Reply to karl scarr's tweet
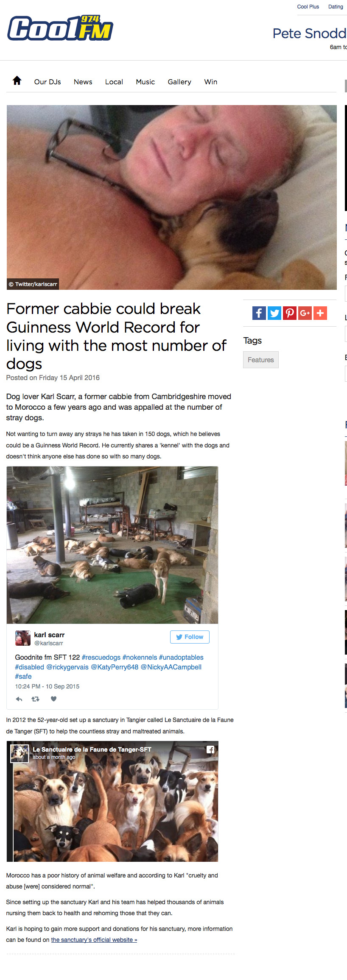Viewport: 347px width, 980px height. tap(19, 699)
